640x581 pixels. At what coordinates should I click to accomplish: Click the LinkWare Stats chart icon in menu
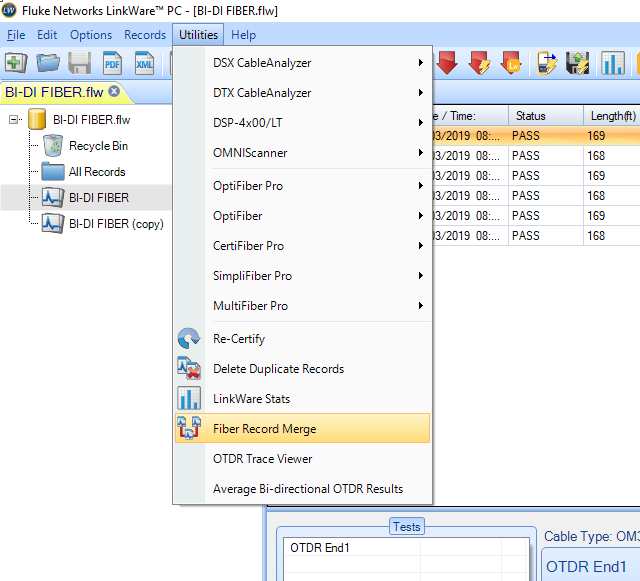click(189, 398)
